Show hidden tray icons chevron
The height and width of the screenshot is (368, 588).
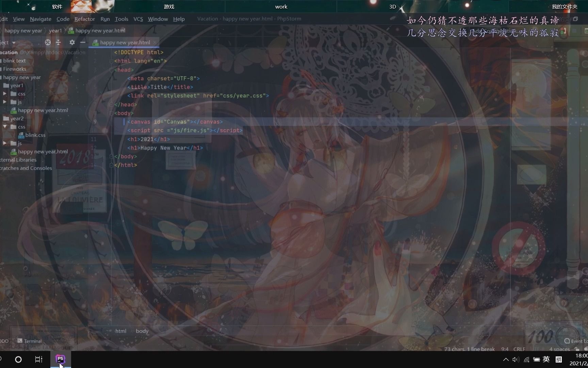[x=506, y=359]
